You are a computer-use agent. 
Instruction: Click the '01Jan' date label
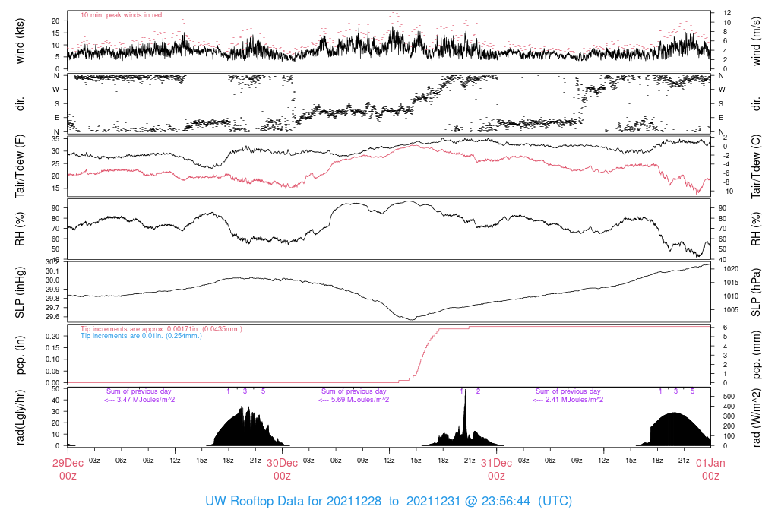tap(710, 463)
